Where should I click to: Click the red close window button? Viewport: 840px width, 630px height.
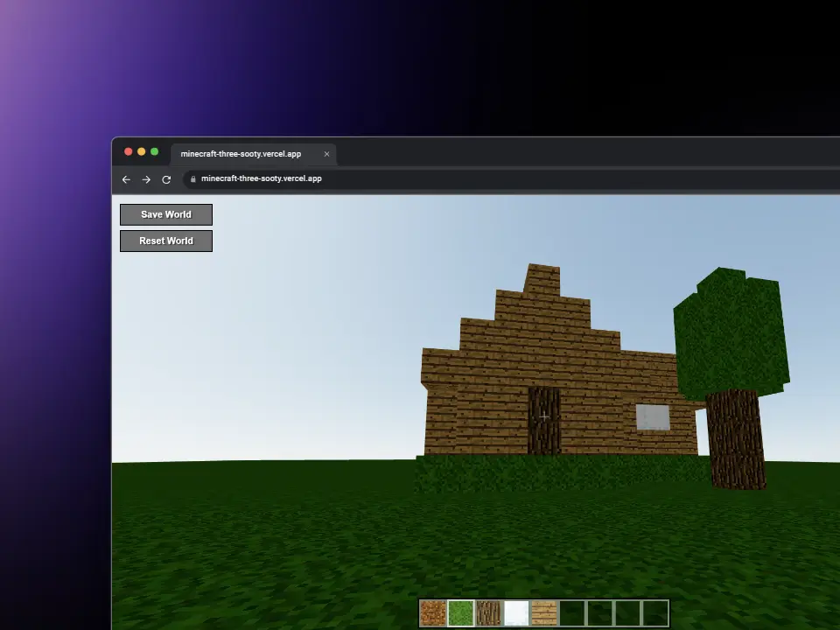click(129, 151)
